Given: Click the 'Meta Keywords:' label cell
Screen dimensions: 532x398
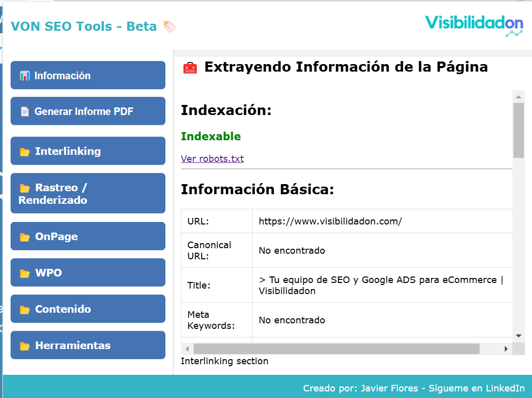Looking at the screenshot, I should point(217,320).
